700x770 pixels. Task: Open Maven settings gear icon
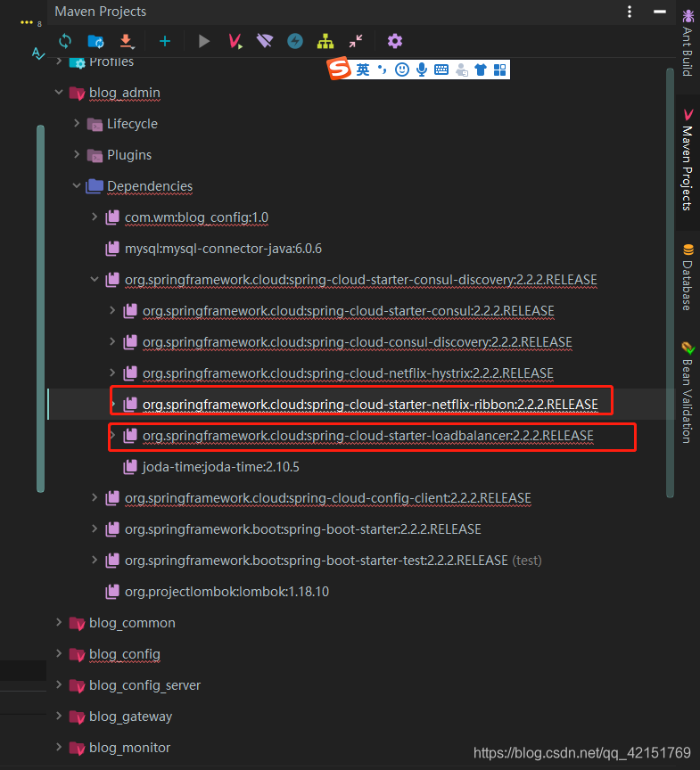[395, 41]
